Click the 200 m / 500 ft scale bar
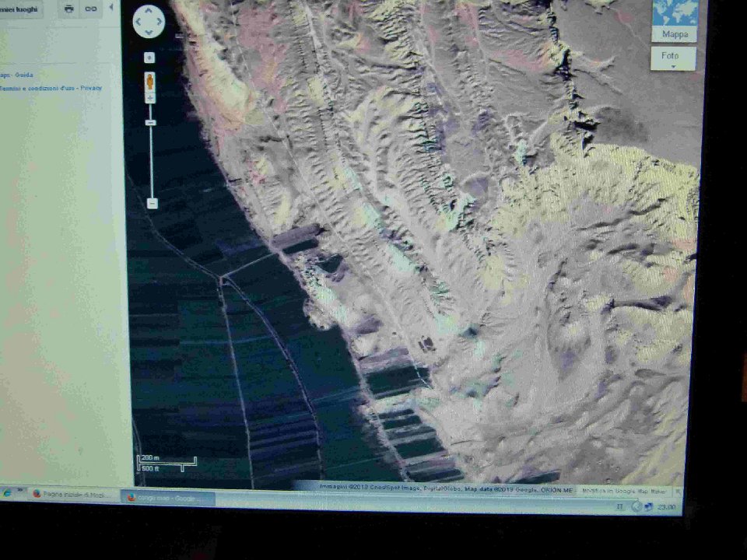 167,463
